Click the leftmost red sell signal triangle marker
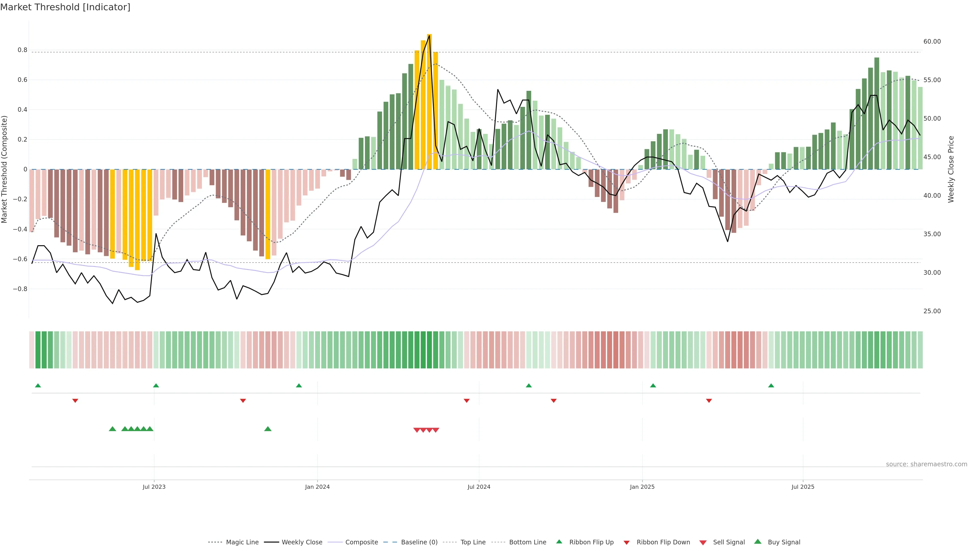This screenshot has height=551, width=980. point(416,430)
